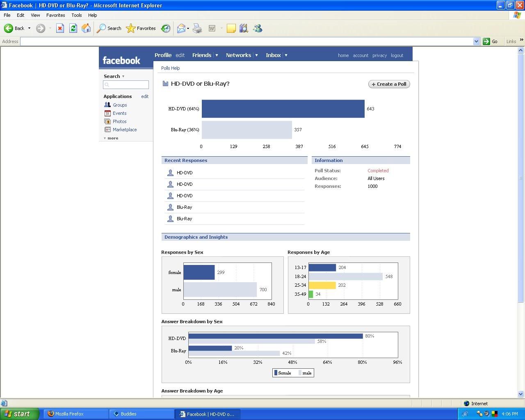Image resolution: width=525 pixels, height=420 pixels.
Task: Open the Tools menu
Action: click(x=77, y=15)
